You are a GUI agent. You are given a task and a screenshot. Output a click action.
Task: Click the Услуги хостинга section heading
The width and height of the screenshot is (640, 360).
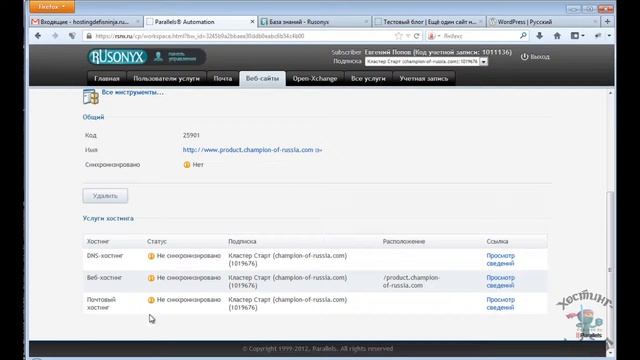(108, 218)
